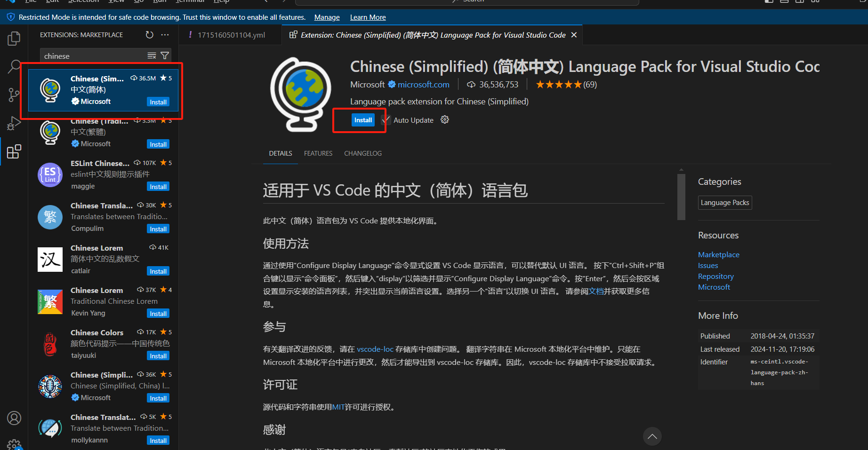Click the 36,536,753 install count

tap(493, 85)
